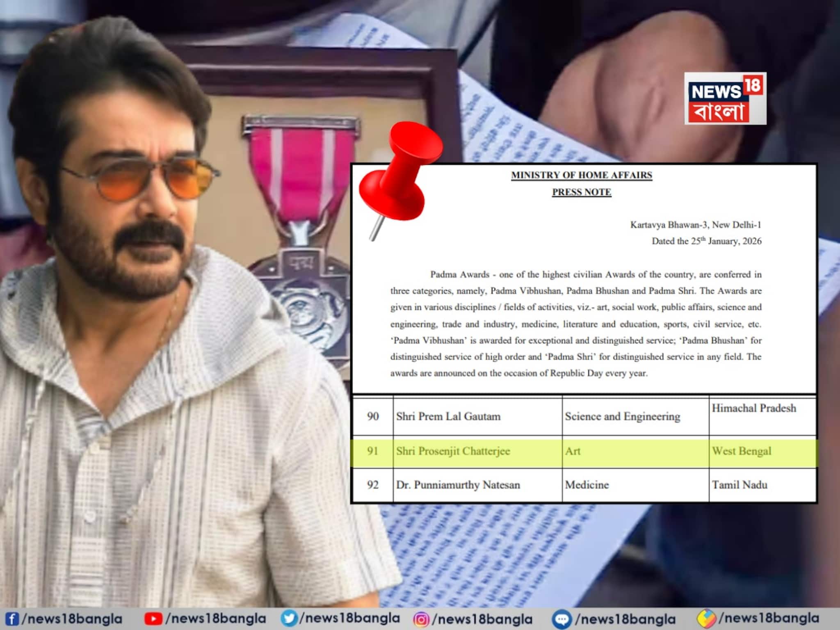Click the colorful heart icon at bottom right
This screenshot has height=630, width=840.
[x=706, y=619]
